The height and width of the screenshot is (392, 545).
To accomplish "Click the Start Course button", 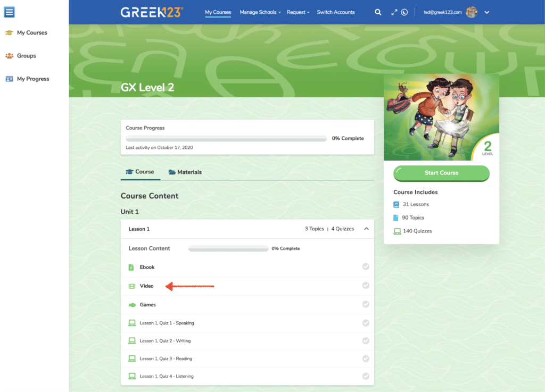I will coord(441,173).
